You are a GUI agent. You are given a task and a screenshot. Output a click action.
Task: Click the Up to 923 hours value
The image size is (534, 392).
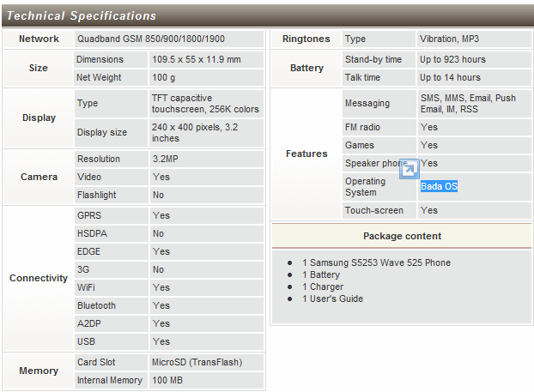(452, 60)
